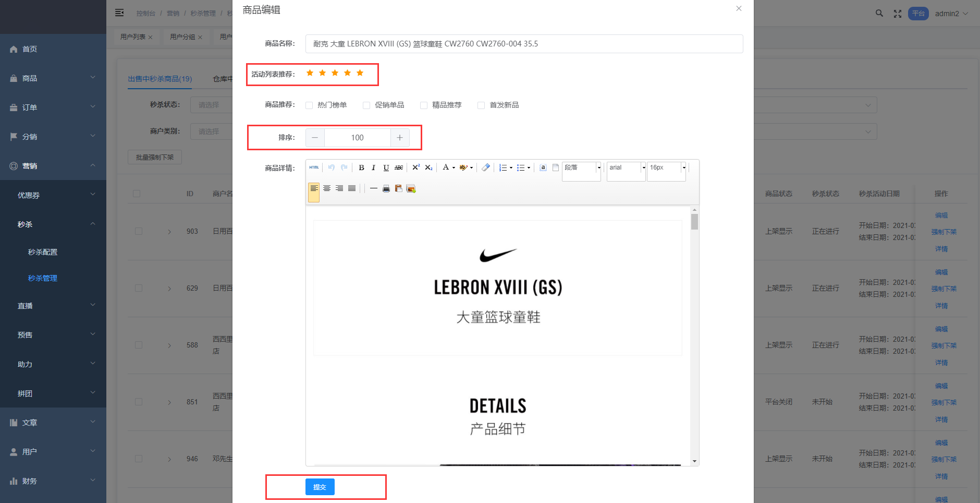Toggle fullscreen mode icon in header
Screen dimensions: 980x503
898,14
